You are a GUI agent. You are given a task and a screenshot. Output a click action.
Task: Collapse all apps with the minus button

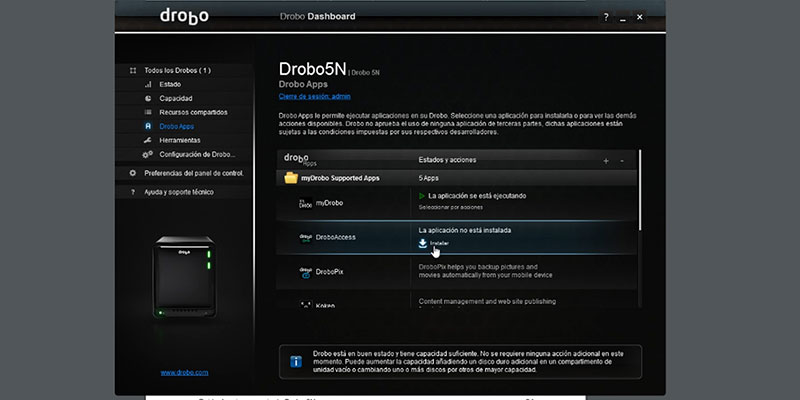coord(621,161)
